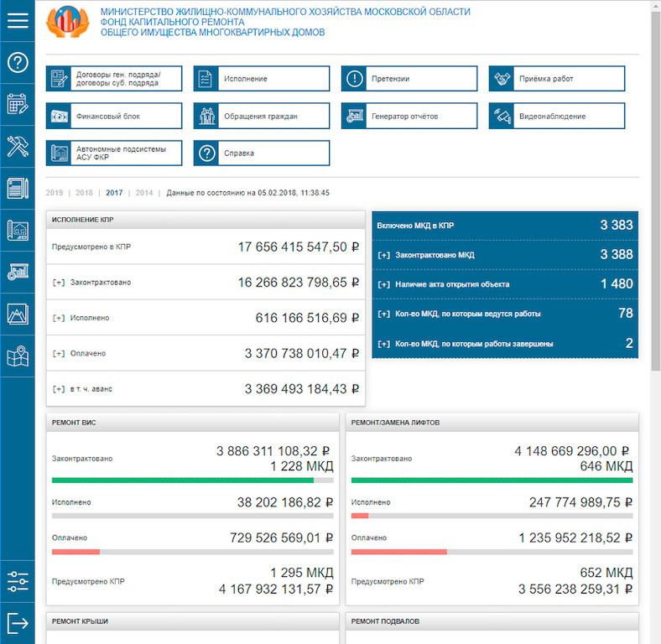Switch to the 2019 year tab

54,193
